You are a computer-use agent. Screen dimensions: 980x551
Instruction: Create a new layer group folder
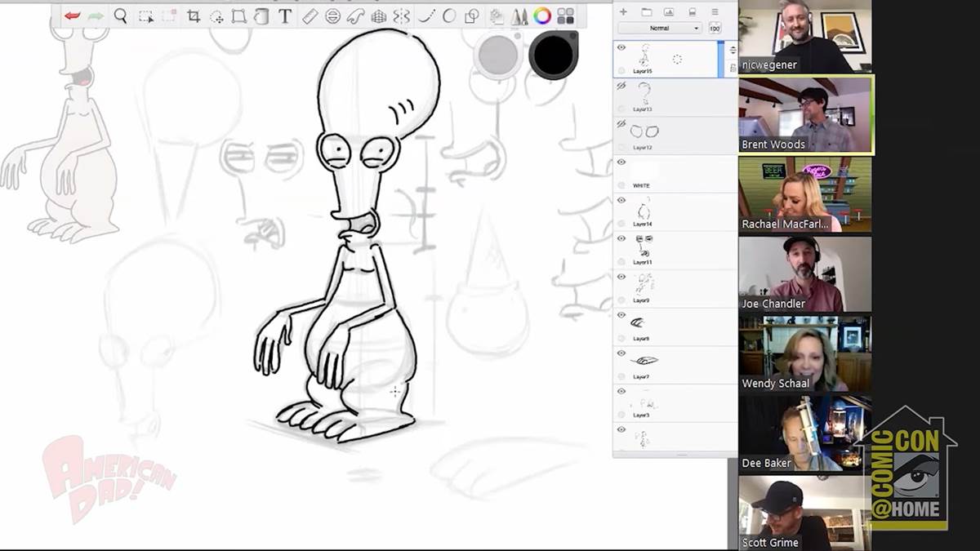(x=647, y=11)
